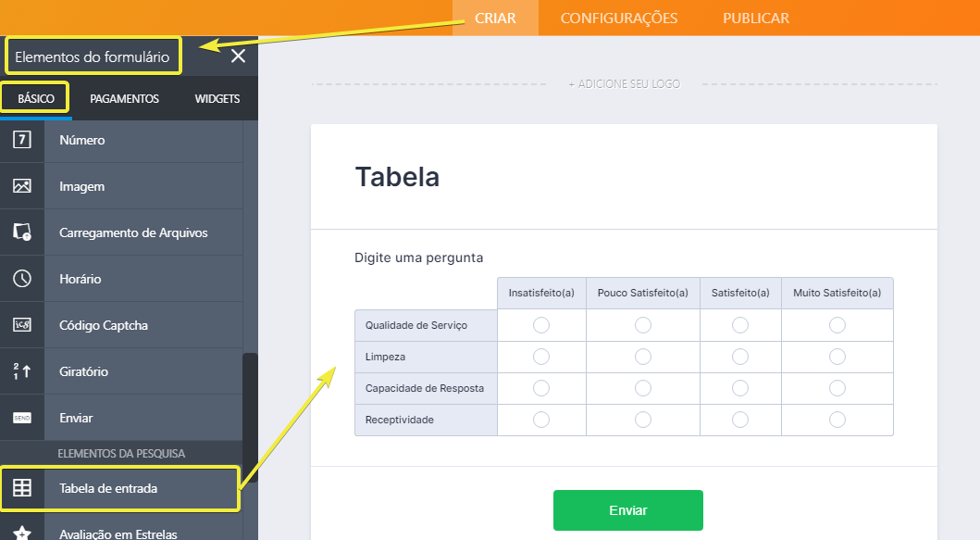Choose Muito Satisfeito(a) for Receptividade
The height and width of the screenshot is (540, 980).
(837, 420)
